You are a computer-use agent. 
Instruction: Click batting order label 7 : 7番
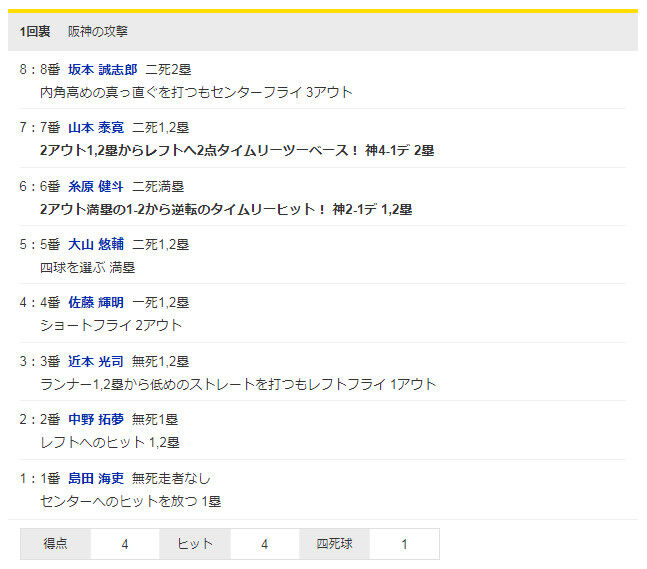coord(40,127)
